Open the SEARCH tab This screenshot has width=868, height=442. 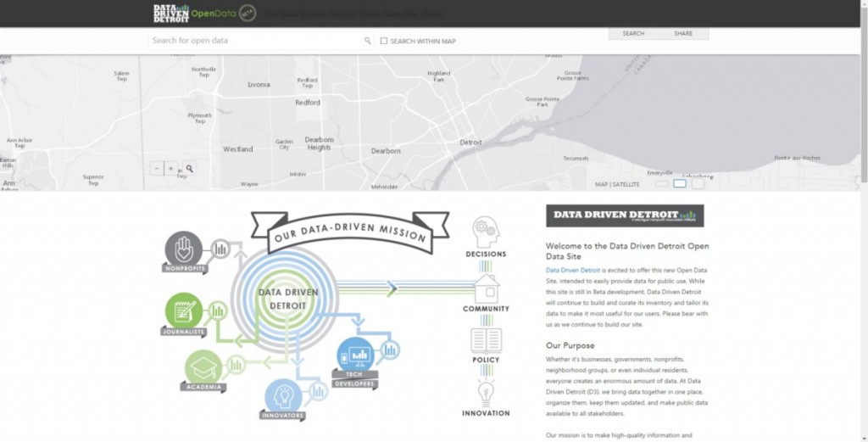click(633, 33)
